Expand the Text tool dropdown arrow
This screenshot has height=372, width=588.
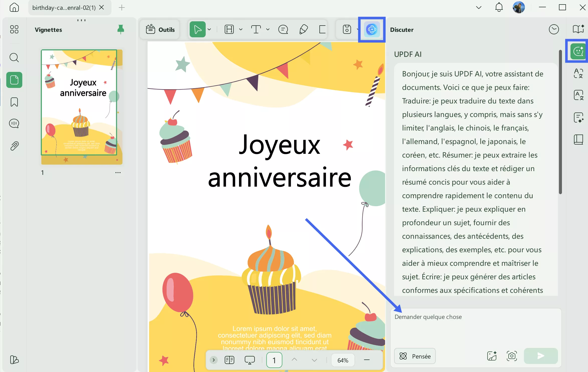pyautogui.click(x=268, y=30)
